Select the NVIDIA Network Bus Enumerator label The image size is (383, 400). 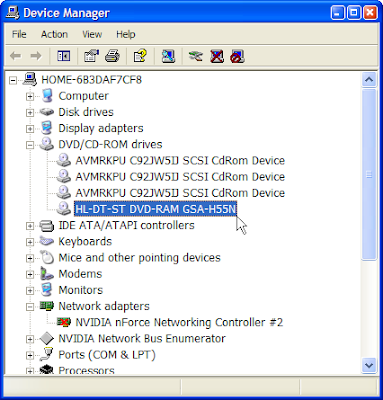coord(142,338)
